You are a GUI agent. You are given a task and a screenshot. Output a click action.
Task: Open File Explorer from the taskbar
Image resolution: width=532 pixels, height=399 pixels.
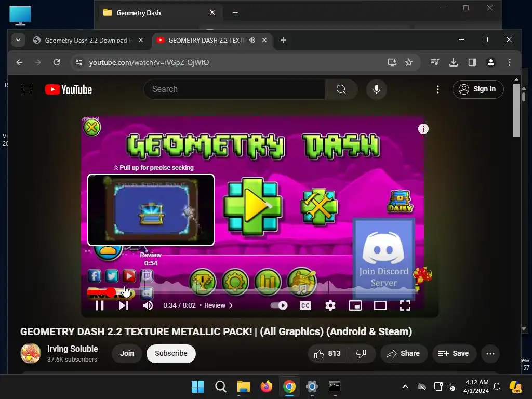(243, 387)
